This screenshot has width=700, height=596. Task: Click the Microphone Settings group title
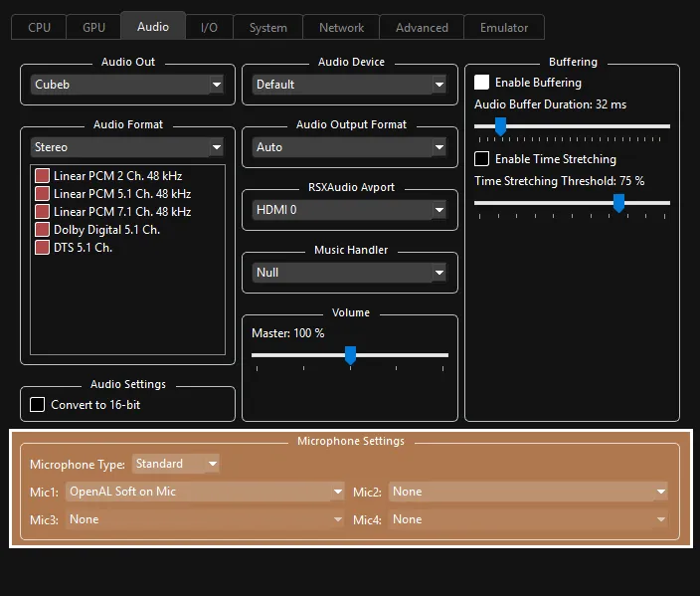pos(351,441)
